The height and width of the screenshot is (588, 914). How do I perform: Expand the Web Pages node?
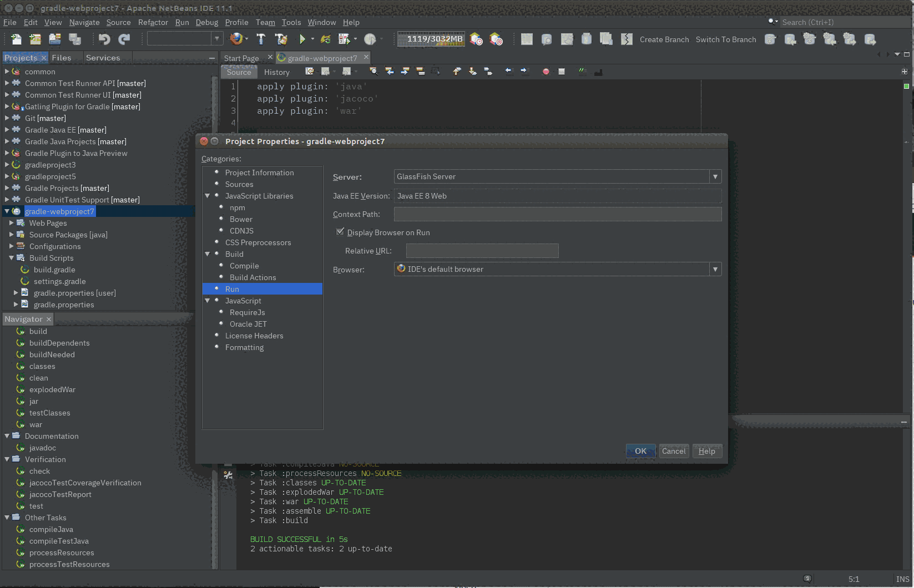coord(12,223)
